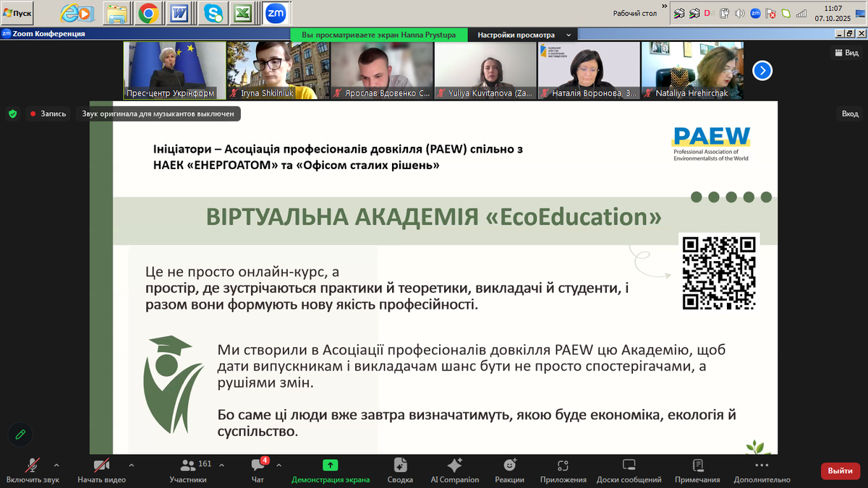Unmute microphone with Включить звук

(32, 470)
